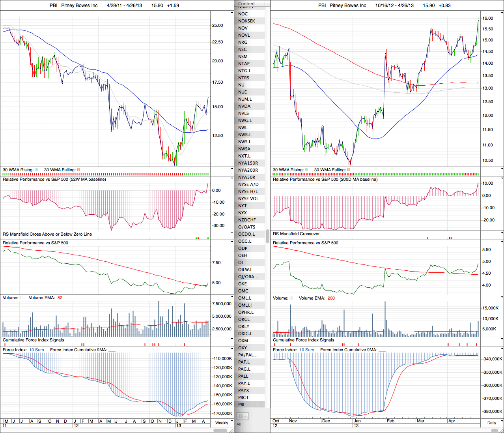The width and height of the screenshot is (504, 433).
Task: Choose the PAYX ticker from the list
Action: point(244,390)
